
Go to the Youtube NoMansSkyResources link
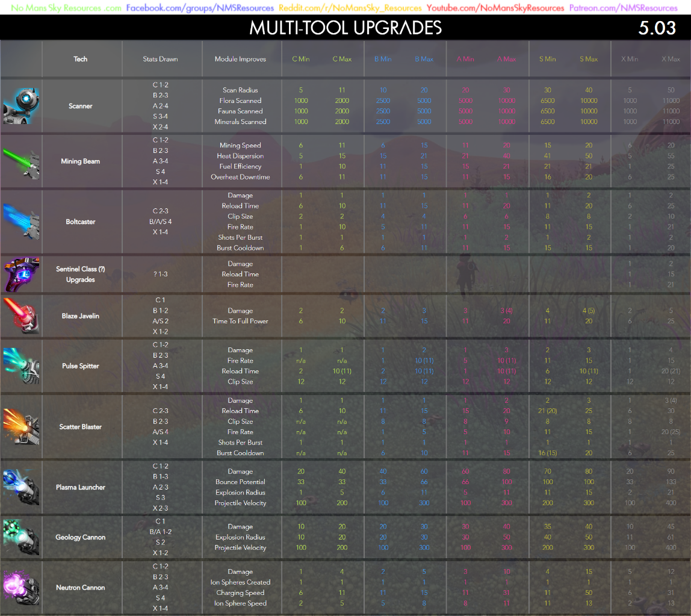pos(495,8)
